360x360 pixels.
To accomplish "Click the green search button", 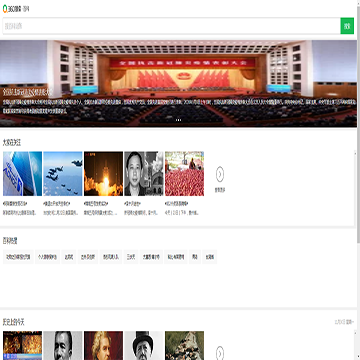I will point(347,26).
